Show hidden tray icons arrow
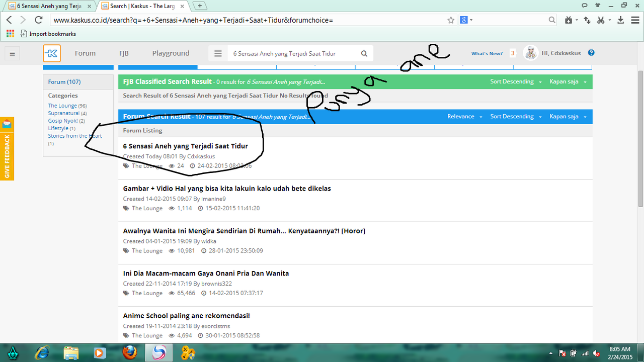The height and width of the screenshot is (362, 644). (552, 353)
